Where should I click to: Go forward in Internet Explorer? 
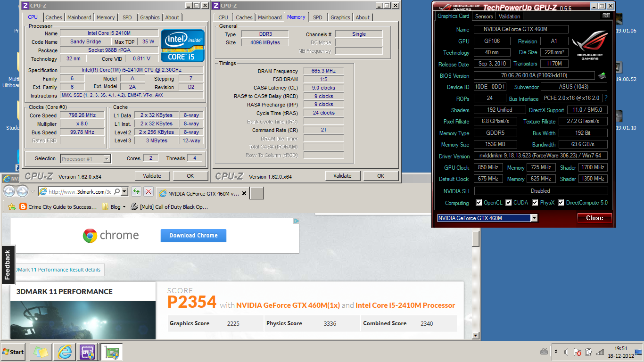(22, 191)
